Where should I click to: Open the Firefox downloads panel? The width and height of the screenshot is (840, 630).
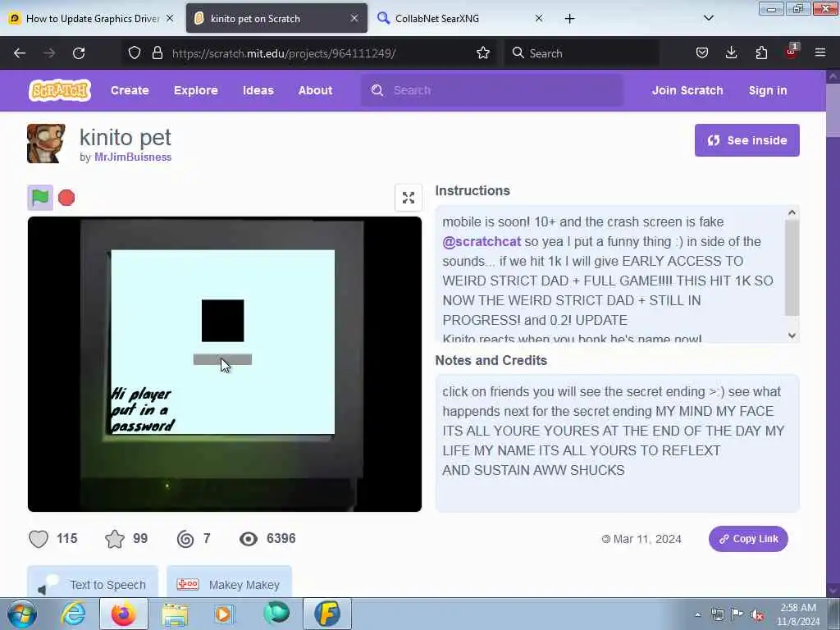pyautogui.click(x=731, y=52)
